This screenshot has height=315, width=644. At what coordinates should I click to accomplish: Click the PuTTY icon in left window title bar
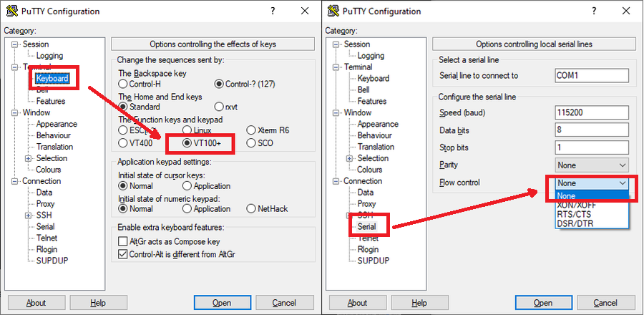point(10,11)
